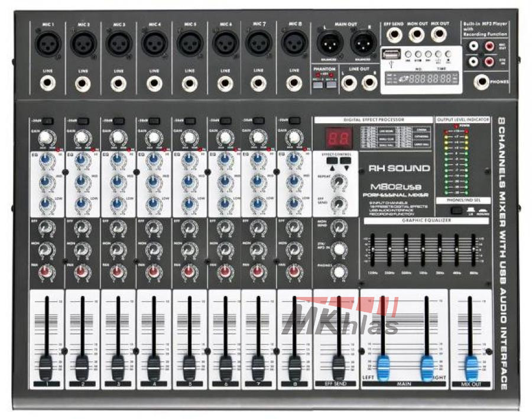
Task: Click the red REC OUT RCA socket
Action: click(x=489, y=46)
